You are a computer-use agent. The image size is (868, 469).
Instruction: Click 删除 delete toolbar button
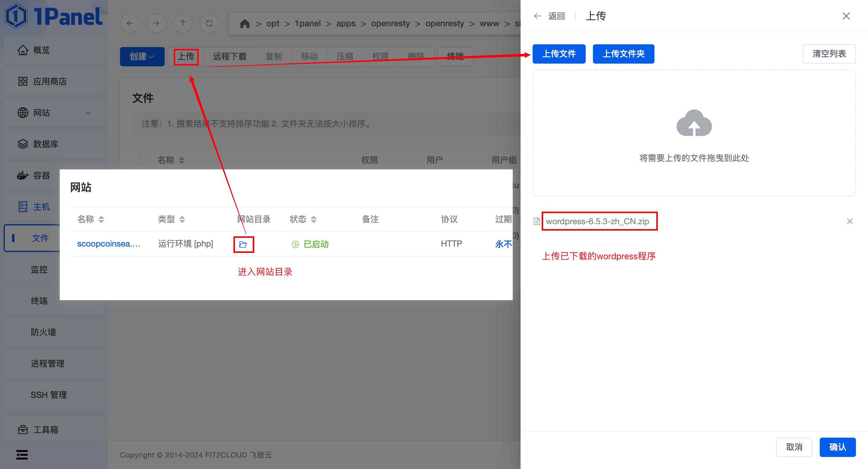click(416, 57)
